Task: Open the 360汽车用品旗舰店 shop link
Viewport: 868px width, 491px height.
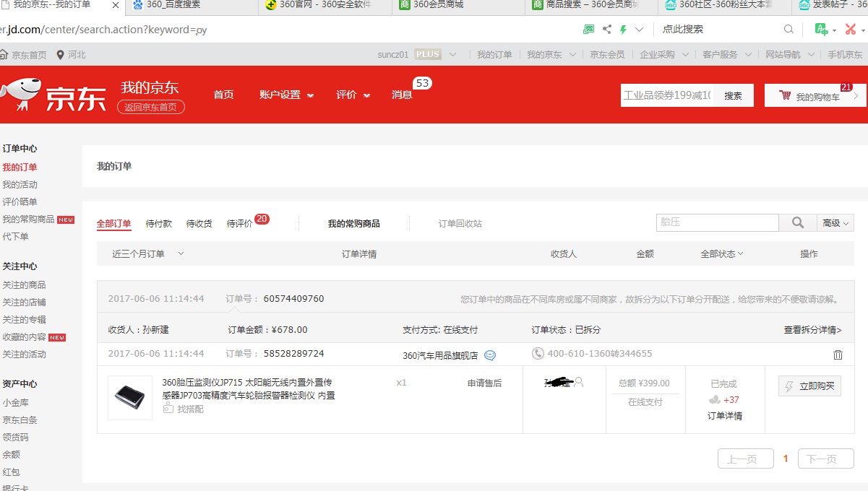Action: 440,355
